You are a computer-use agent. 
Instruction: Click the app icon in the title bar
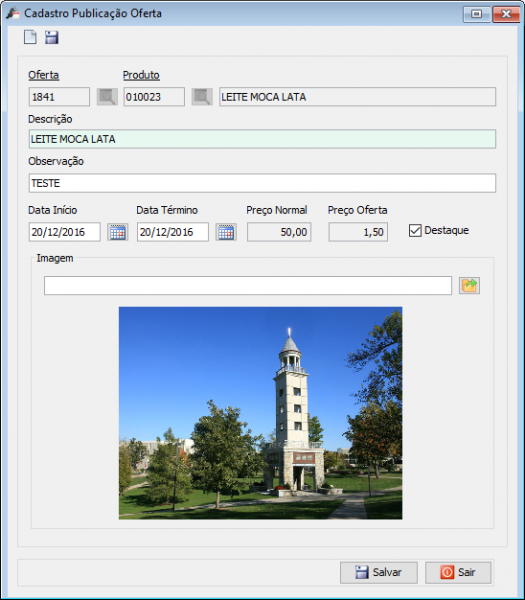pos(13,13)
